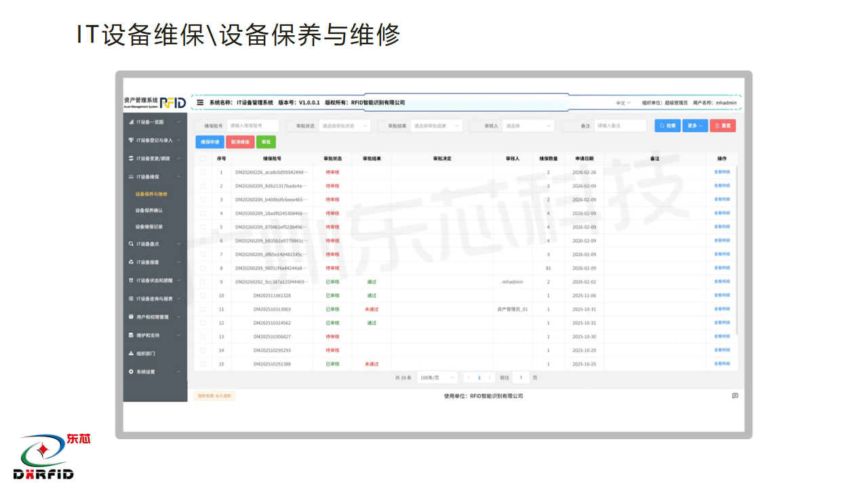Click the 维护和支持 sidebar icon
Image resolution: width=868 pixels, height=488 pixels.
(131, 335)
